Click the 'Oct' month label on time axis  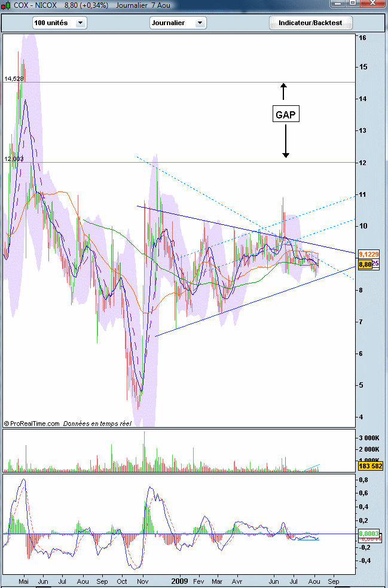pos(122,581)
